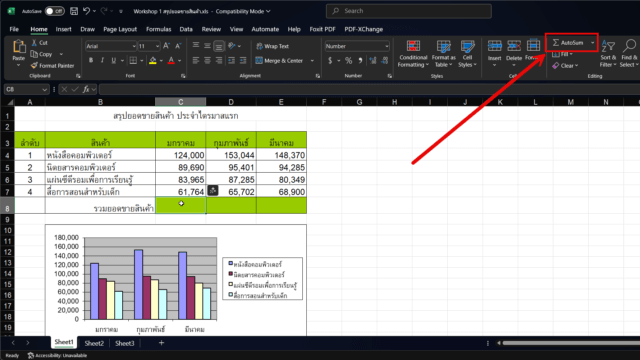This screenshot has height=360, width=640.
Task: Toggle Bold formatting
Action: click(x=91, y=60)
